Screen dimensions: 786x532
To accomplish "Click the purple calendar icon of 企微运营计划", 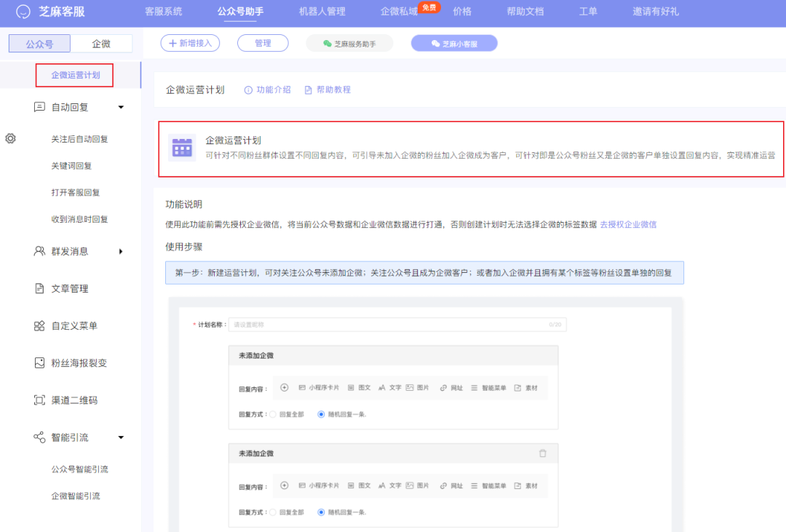I will click(x=182, y=148).
